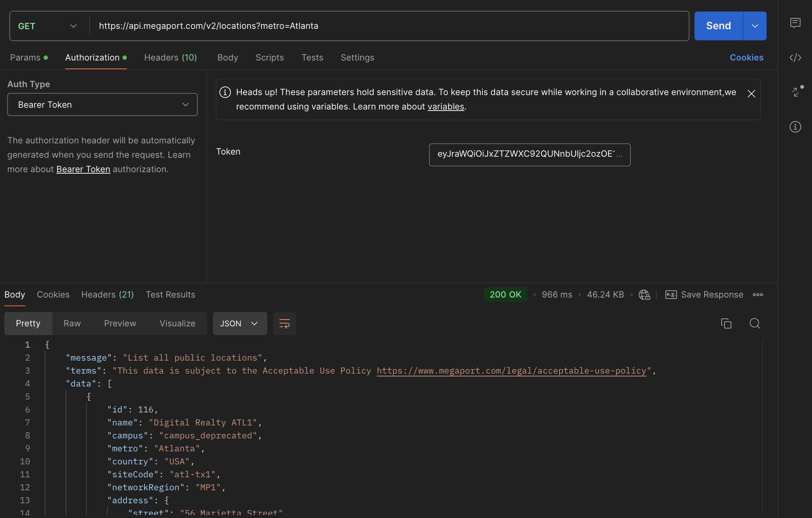
Task: Dismiss the sensitive data heads-up banner
Action: tap(751, 94)
